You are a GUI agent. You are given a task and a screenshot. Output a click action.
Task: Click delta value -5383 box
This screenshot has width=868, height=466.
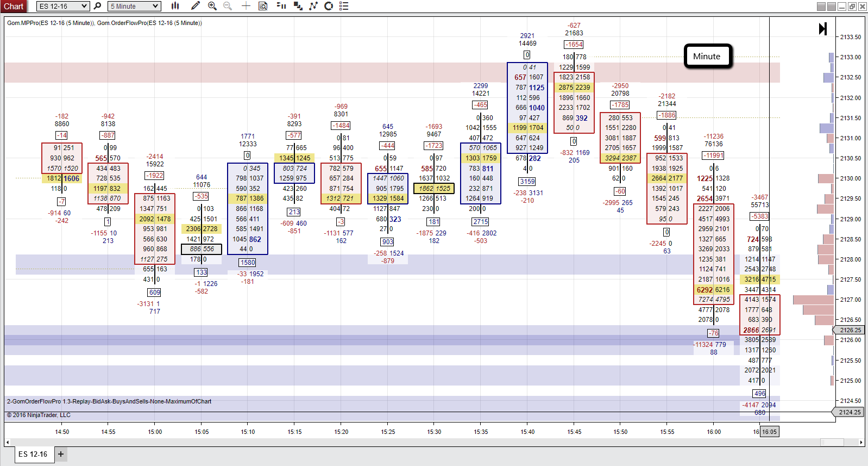(760, 216)
